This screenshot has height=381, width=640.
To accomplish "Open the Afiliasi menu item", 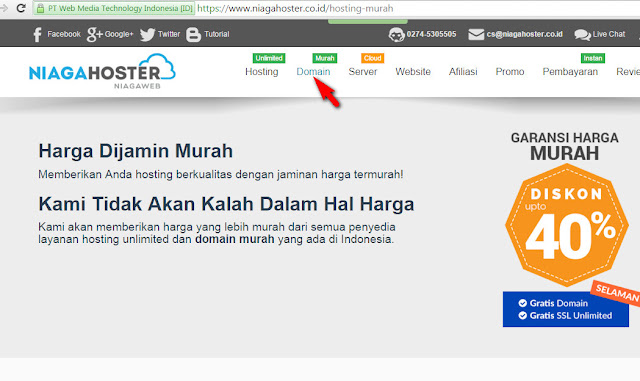I will point(463,72).
